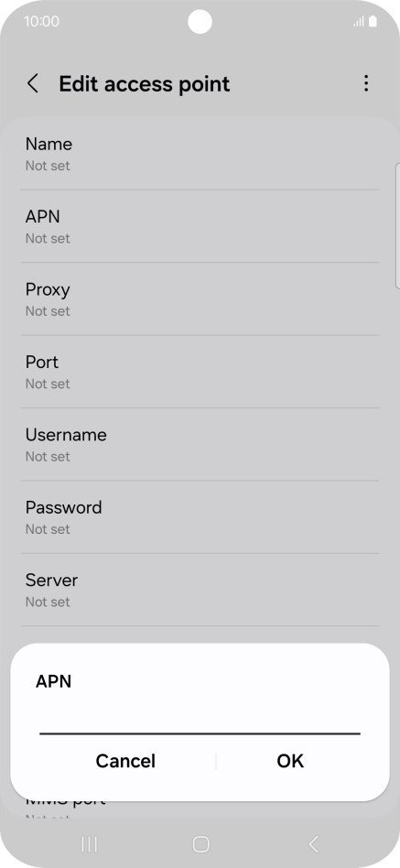Image resolution: width=400 pixels, height=868 pixels.
Task: Tap the back arrow beside Edit access point
Action: point(33,83)
